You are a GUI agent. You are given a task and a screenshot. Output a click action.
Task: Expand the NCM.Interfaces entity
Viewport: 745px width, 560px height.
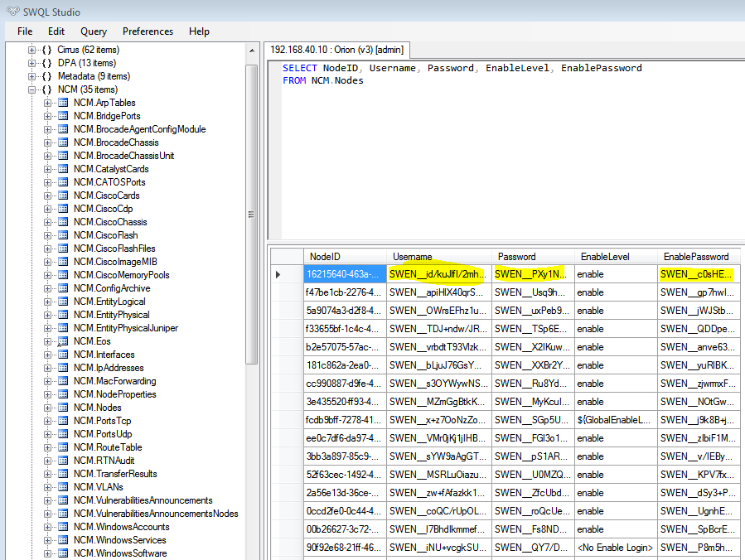[x=48, y=355]
